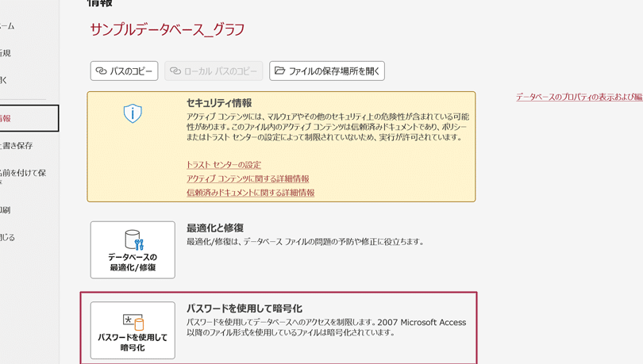Choose 名前を付けて保存 in the sidebar
The image size is (643, 364).
pos(22,173)
